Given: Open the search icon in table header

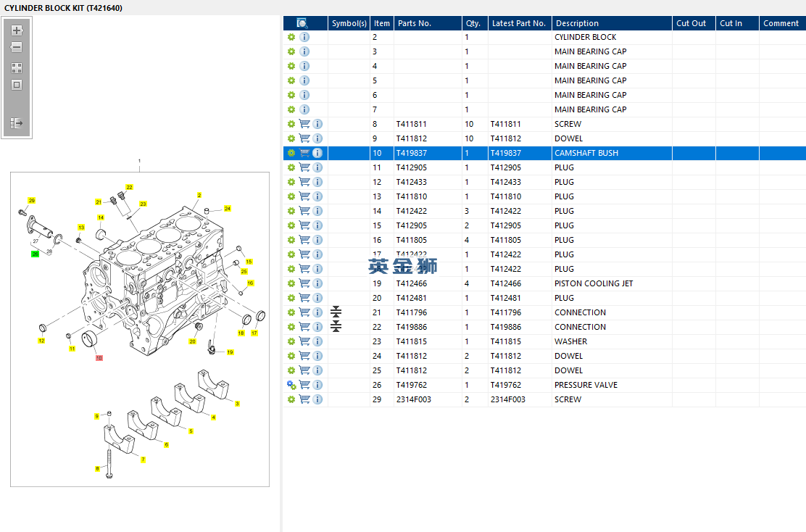Looking at the screenshot, I should 302,23.
